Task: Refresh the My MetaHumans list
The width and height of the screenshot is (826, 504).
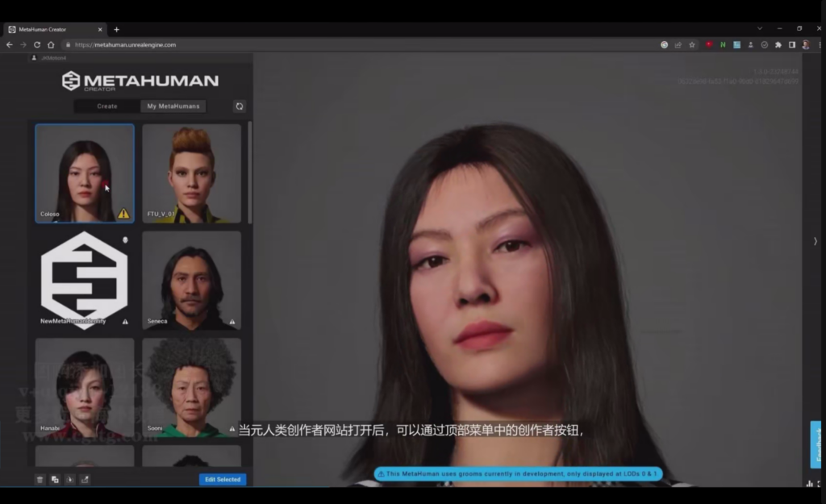Action: point(239,106)
